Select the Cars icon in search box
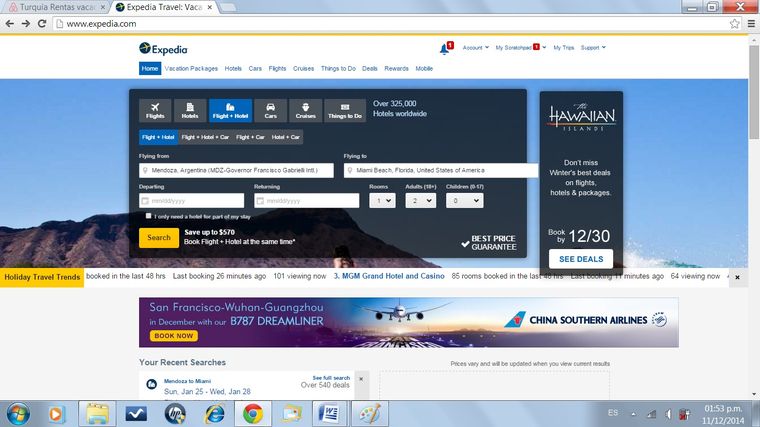Viewport: 760px width, 427px height. point(269,110)
